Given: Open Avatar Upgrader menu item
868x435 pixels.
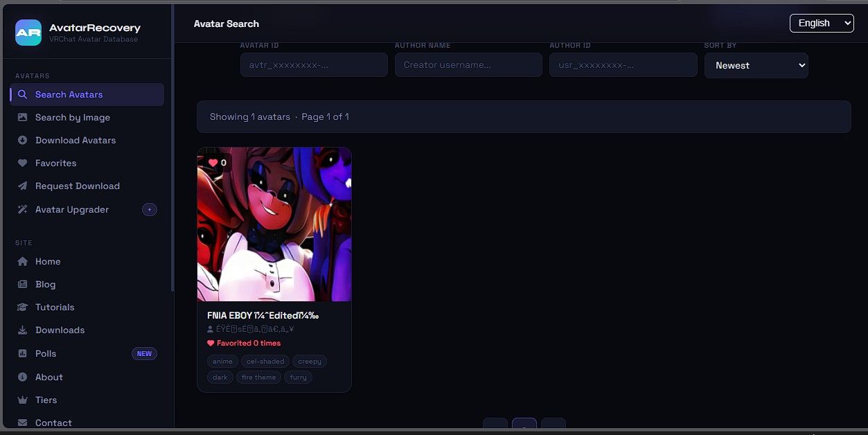Looking at the screenshot, I should [87, 209].
